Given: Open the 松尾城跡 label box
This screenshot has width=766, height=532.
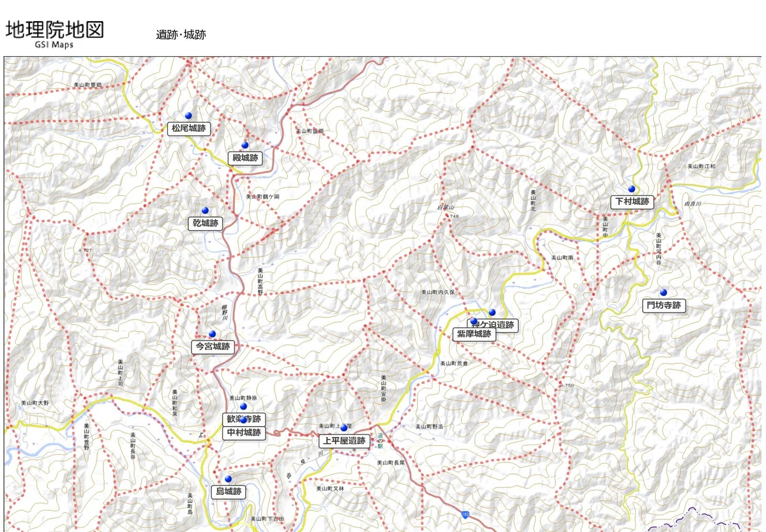Looking at the screenshot, I should click(x=189, y=128).
